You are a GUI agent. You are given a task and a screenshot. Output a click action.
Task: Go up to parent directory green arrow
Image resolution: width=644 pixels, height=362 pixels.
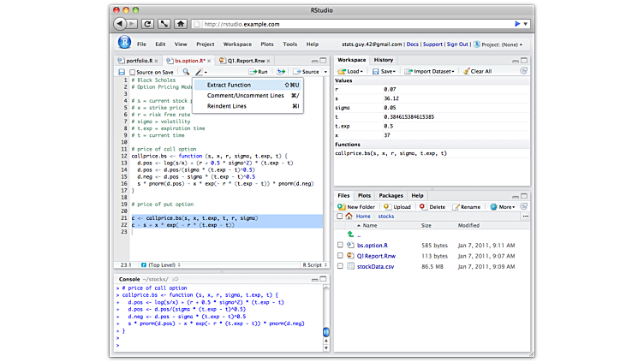coord(350,234)
